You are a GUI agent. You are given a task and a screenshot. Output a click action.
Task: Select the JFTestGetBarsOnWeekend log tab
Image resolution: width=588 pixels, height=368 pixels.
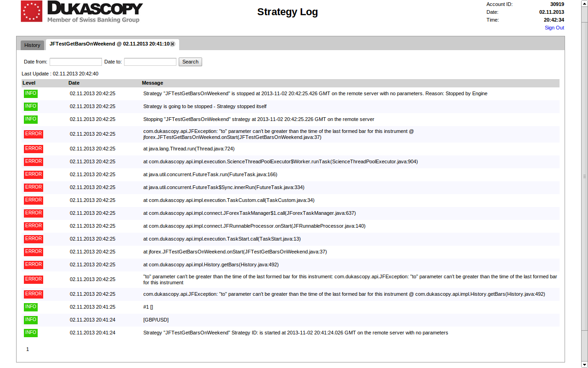coord(109,44)
